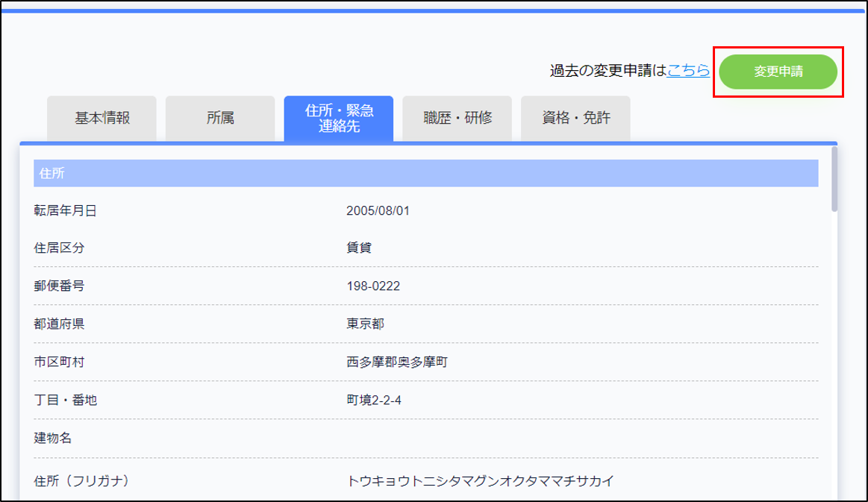
Task: Click the 過去の変更申請は text
Action: click(608, 71)
